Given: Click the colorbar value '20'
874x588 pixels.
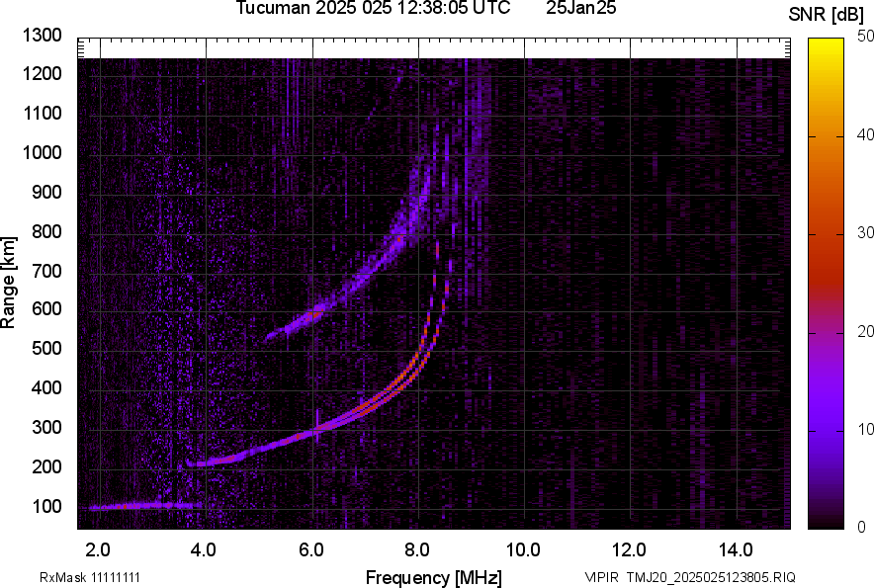Looking at the screenshot, I should click(x=866, y=331).
